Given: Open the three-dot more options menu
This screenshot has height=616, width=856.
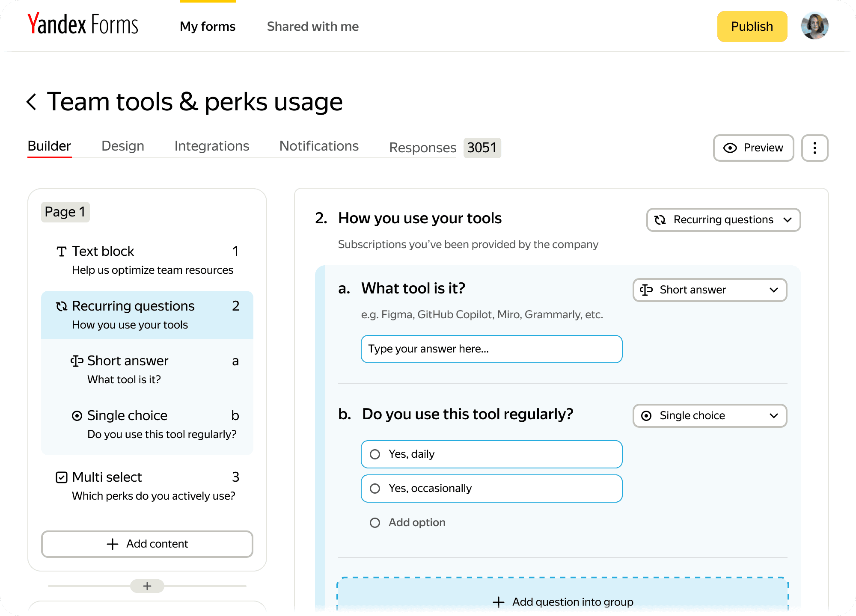Looking at the screenshot, I should [814, 148].
